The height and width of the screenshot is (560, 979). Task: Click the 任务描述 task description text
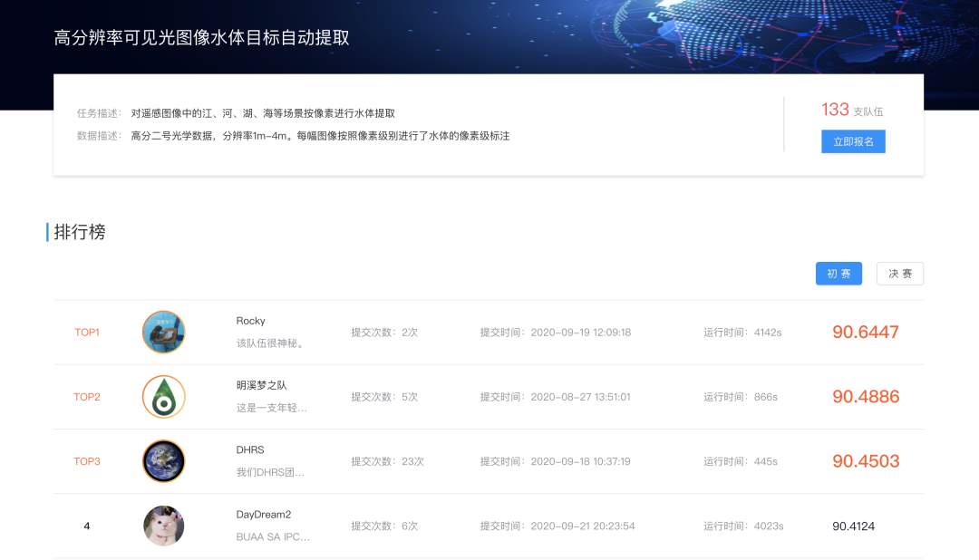(x=236, y=113)
